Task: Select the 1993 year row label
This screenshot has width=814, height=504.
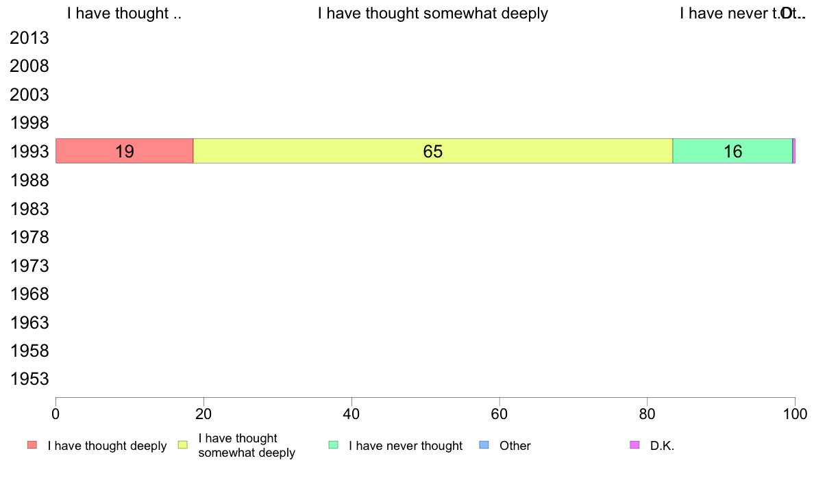Action: (29, 151)
